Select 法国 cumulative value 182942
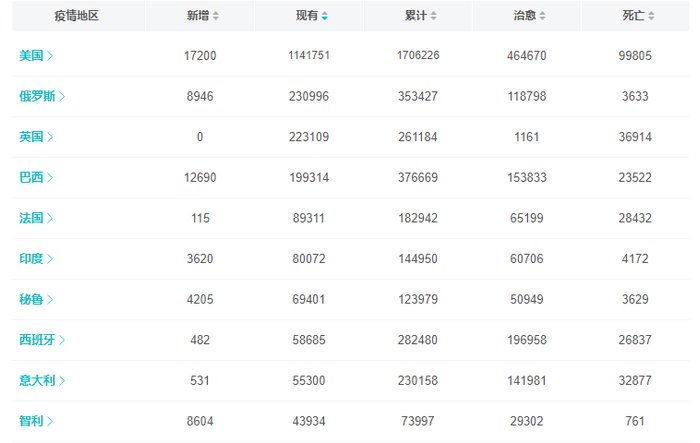 pos(418,218)
